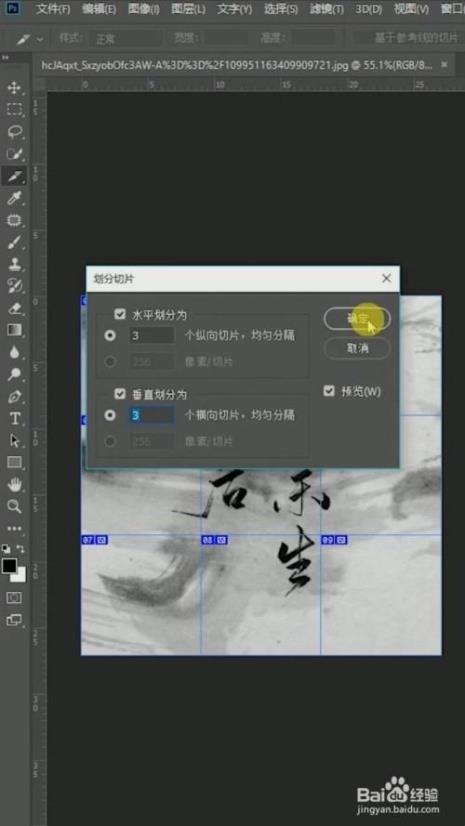Toggle Quick Mask mode
The image size is (465, 826).
[14, 598]
